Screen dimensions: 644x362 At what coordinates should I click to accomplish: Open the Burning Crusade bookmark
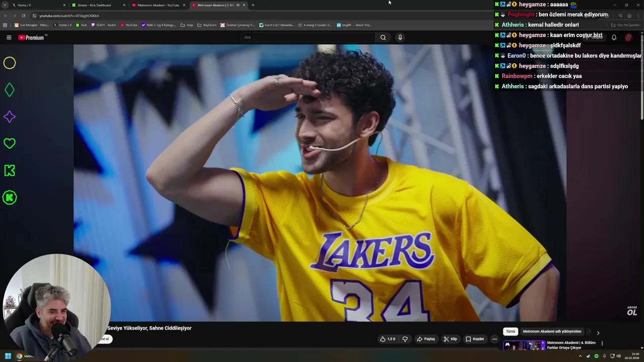click(314, 25)
